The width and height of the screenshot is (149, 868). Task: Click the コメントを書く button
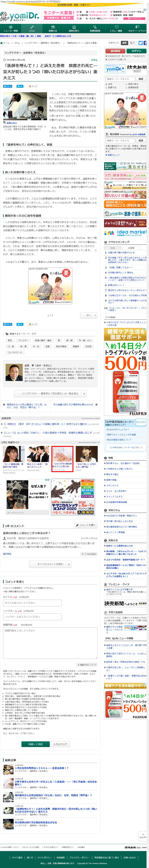[x=86, y=525]
